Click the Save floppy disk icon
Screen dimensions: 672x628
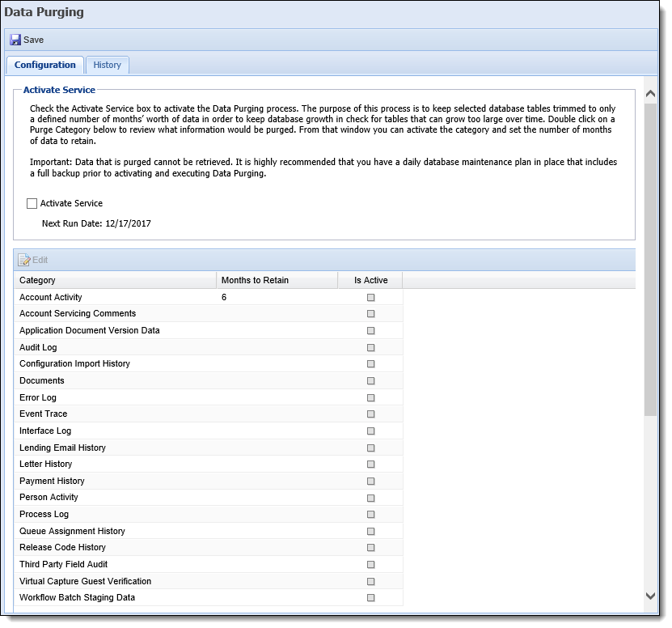[x=15, y=40]
